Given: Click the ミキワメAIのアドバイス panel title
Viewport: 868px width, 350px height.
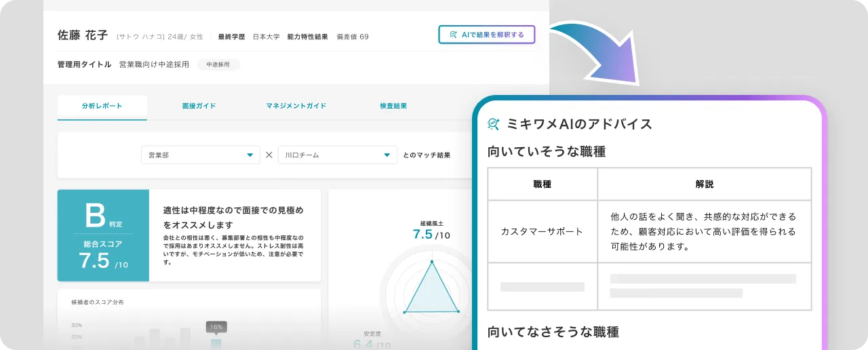Looking at the screenshot, I should [x=579, y=124].
